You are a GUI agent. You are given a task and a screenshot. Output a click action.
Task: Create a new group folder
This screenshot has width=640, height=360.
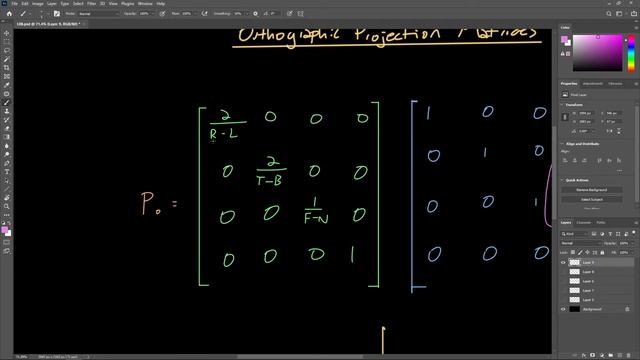click(x=611, y=356)
